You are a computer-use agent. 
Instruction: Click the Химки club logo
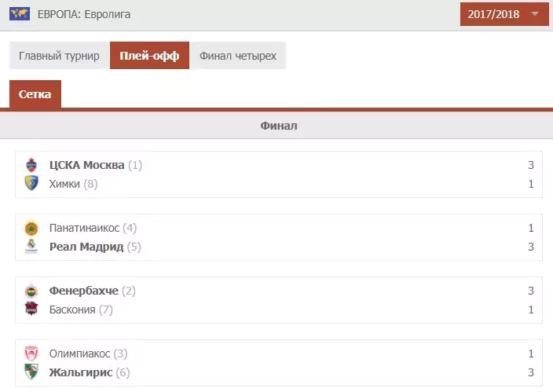[x=31, y=184]
